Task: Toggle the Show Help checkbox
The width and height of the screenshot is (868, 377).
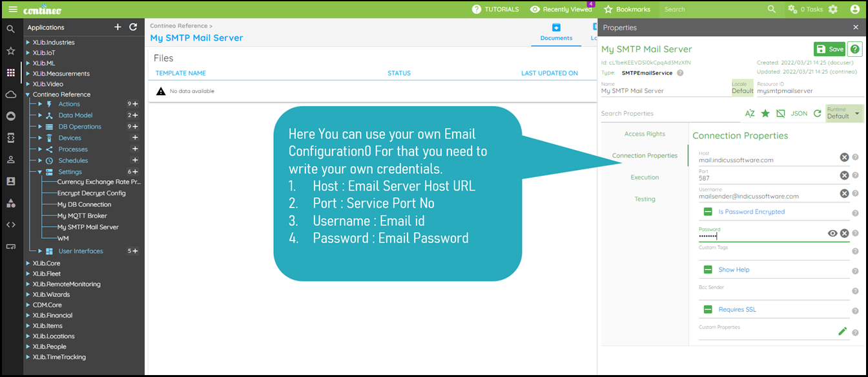Action: pyautogui.click(x=708, y=270)
